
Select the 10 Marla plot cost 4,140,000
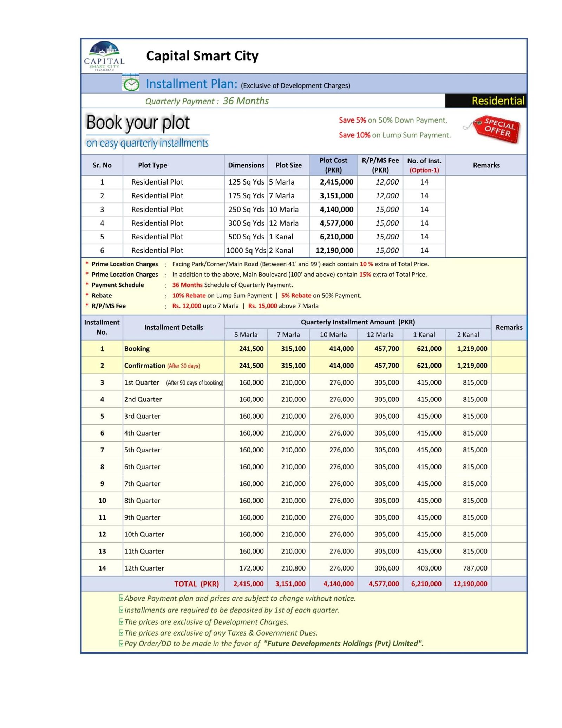[x=336, y=210]
